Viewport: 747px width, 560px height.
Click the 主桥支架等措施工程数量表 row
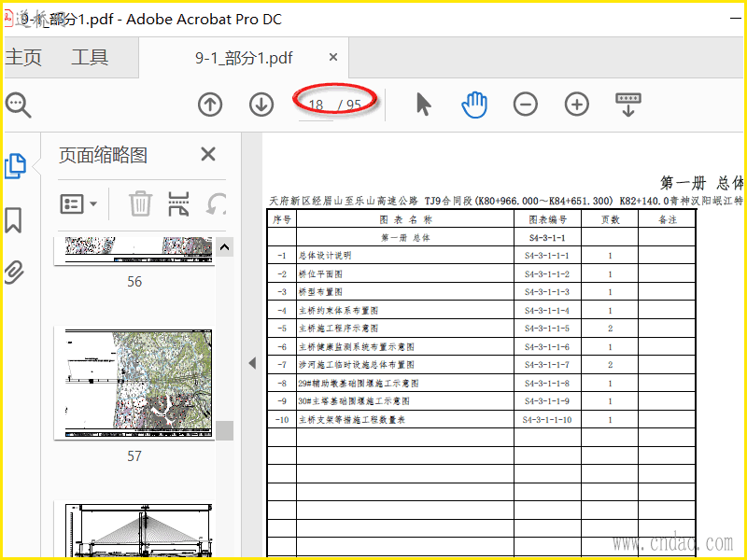point(352,419)
